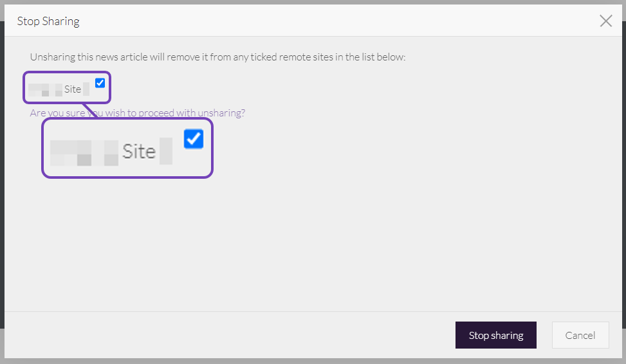The height and width of the screenshot is (364, 626).
Task: Select the small blurred site name
Action: pyautogui.click(x=45, y=90)
